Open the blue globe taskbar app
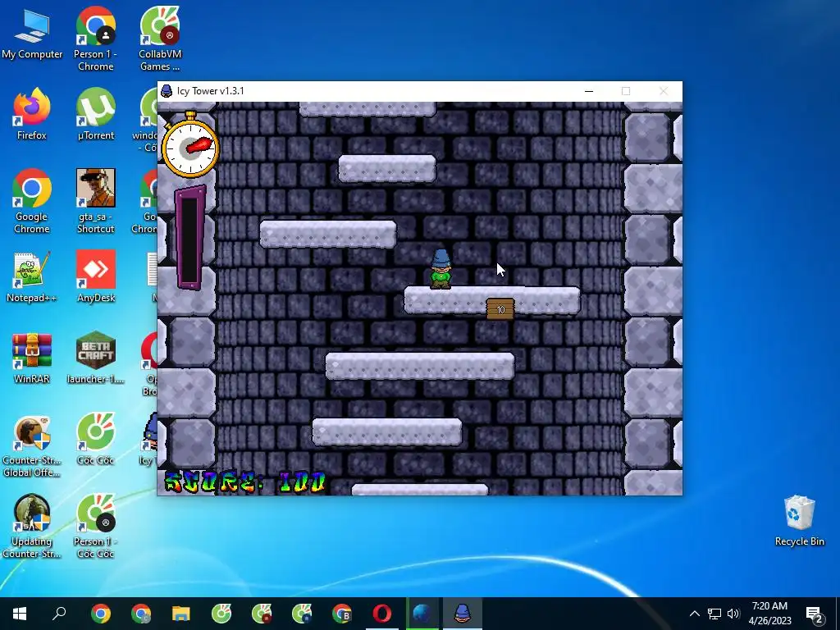840x630 pixels. [x=422, y=614]
